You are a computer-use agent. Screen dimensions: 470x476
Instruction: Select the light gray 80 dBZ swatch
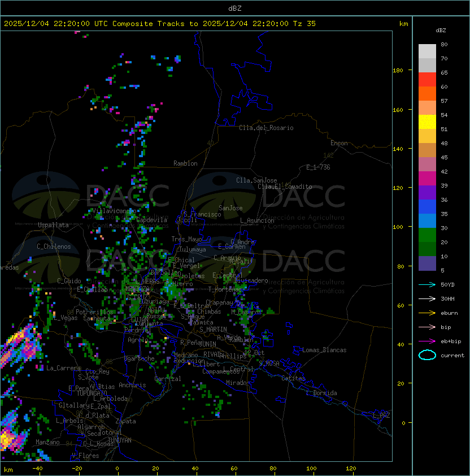(427, 51)
